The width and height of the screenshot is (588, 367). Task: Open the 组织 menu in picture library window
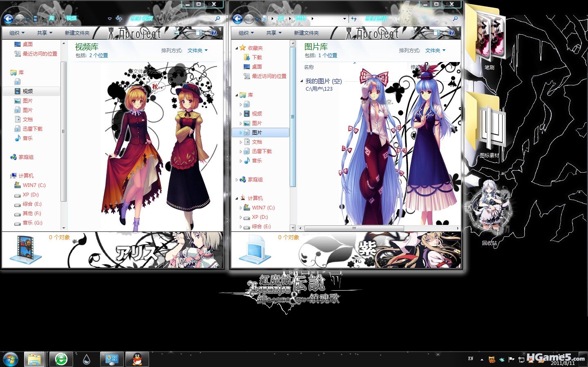coord(246,33)
